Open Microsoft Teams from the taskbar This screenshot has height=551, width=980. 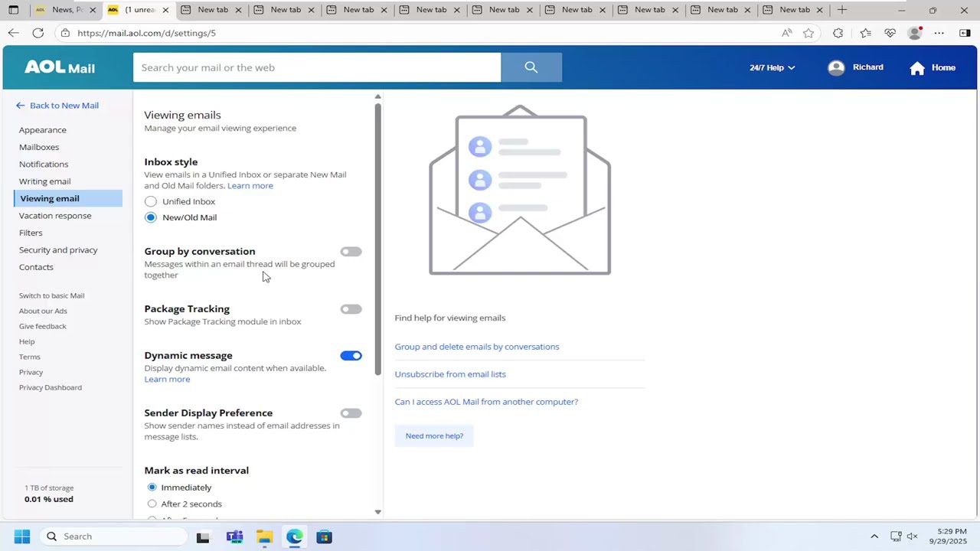click(234, 536)
